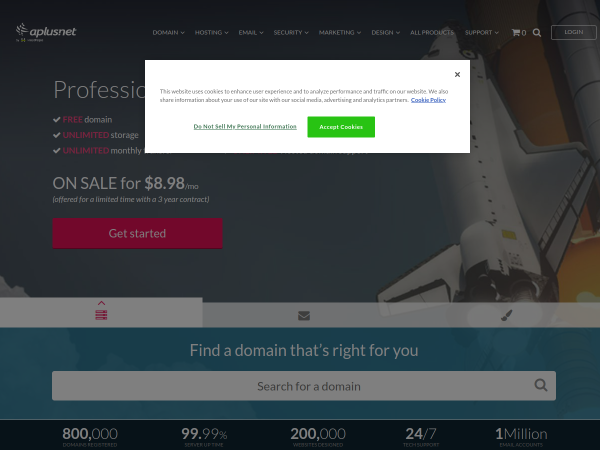Click the aplusnet logo
Viewport: 600px width, 450px height.
tap(46, 32)
